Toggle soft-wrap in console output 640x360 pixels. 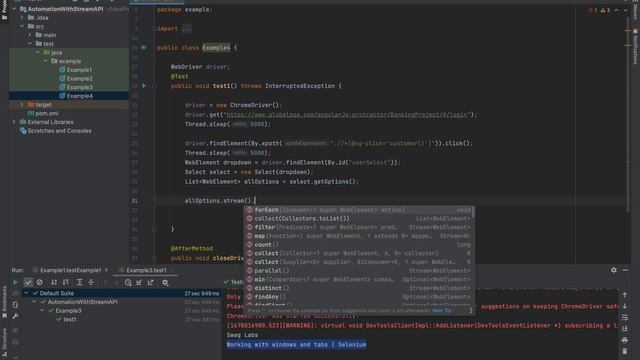[x=624, y=317]
